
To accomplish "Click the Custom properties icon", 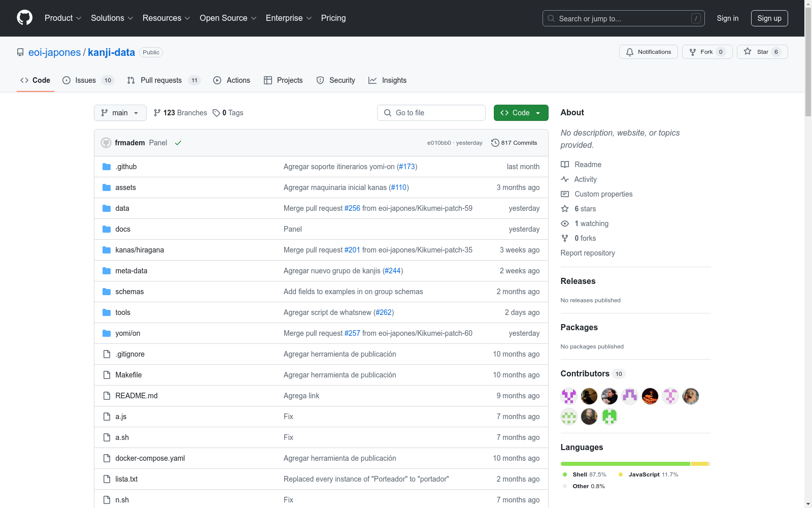I will pyautogui.click(x=565, y=194).
